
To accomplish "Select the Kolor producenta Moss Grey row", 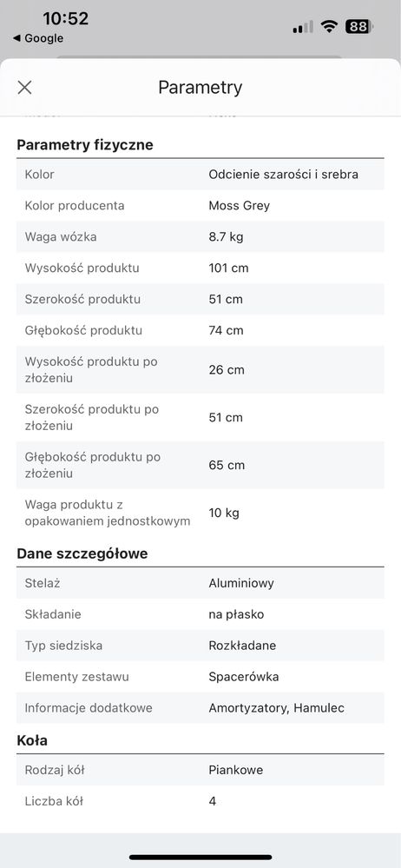I will pyautogui.click(x=200, y=205).
